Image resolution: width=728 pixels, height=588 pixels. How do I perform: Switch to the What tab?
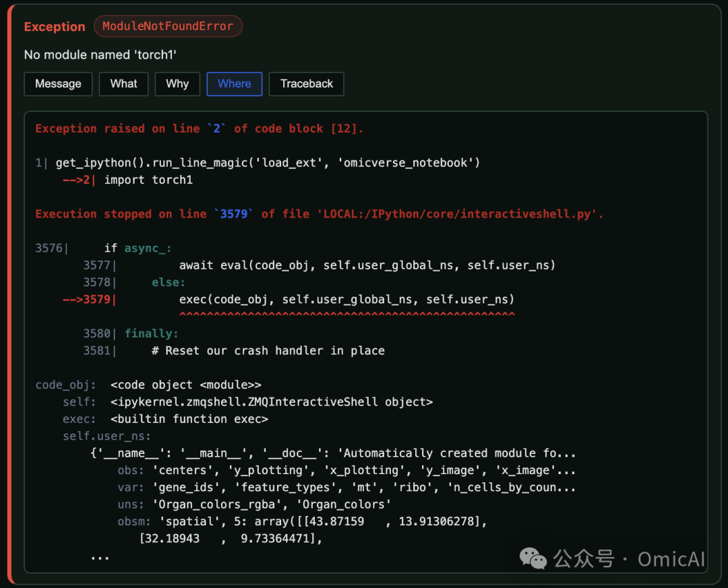(123, 84)
